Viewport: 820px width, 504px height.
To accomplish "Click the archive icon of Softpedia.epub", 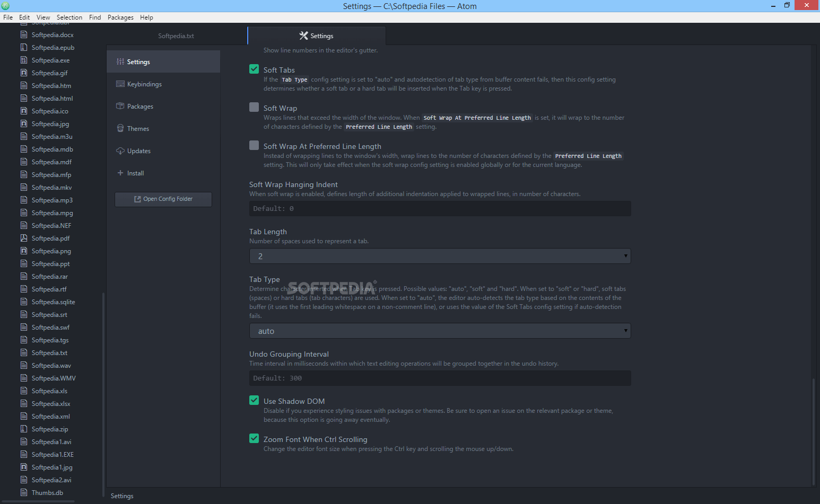I will point(24,47).
